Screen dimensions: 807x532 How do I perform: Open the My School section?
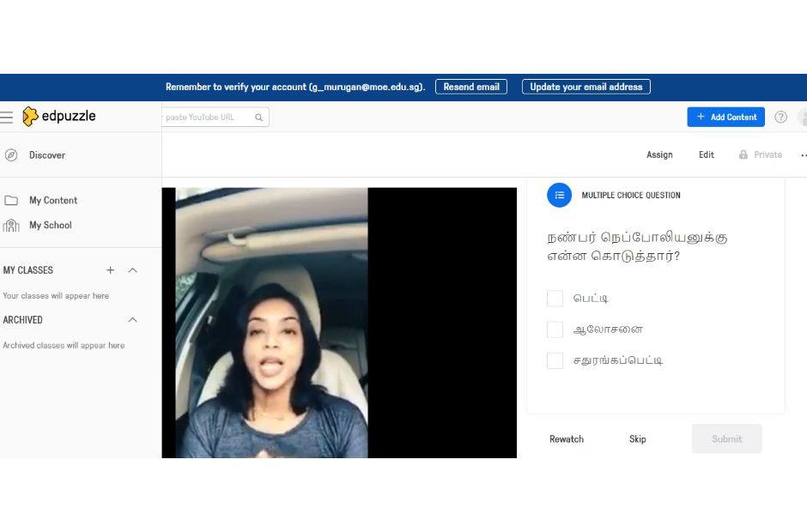tap(51, 225)
